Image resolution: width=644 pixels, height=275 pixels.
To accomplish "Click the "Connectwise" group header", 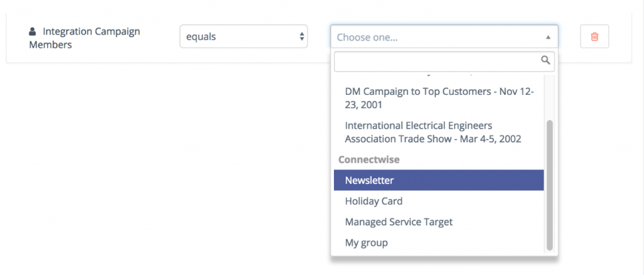I will (x=369, y=159).
